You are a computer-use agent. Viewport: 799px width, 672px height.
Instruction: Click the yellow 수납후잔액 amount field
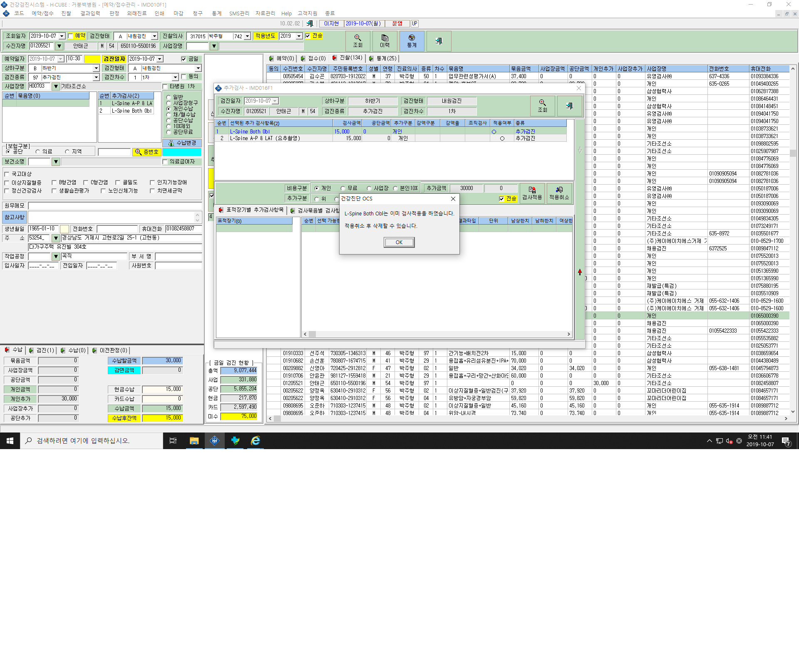(162, 418)
